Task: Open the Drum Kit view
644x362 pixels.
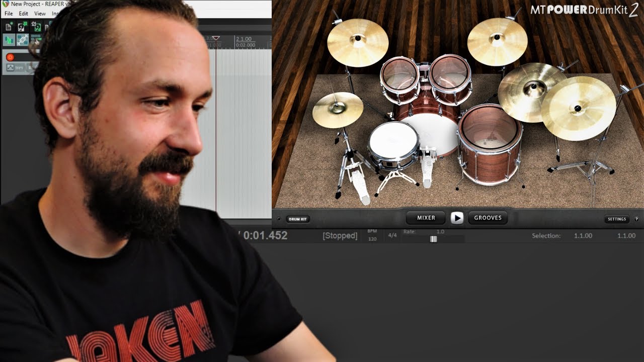Action: click(x=298, y=219)
